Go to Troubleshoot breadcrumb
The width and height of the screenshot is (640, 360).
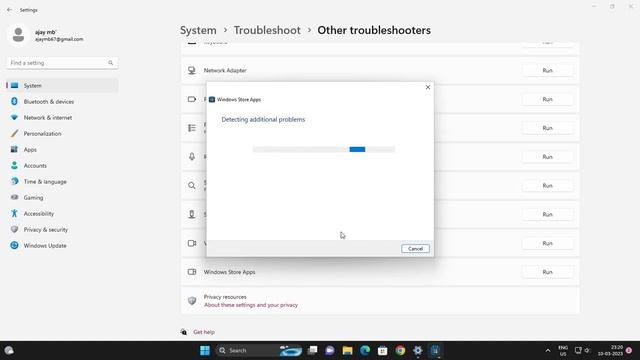tap(267, 30)
